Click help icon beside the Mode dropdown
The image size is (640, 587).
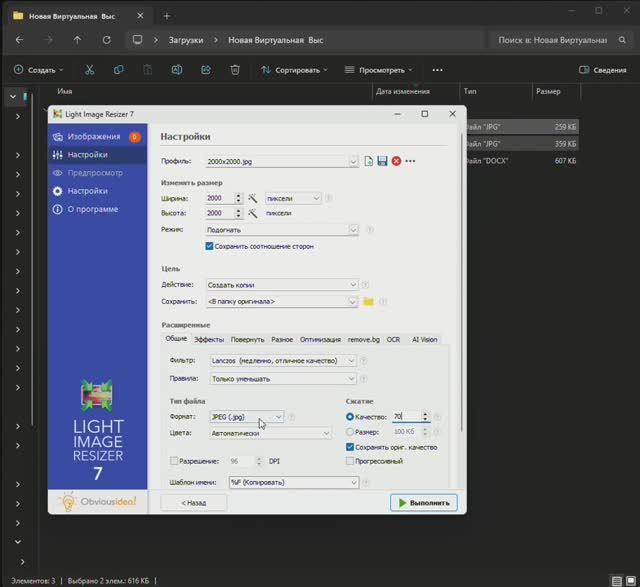[370, 229]
